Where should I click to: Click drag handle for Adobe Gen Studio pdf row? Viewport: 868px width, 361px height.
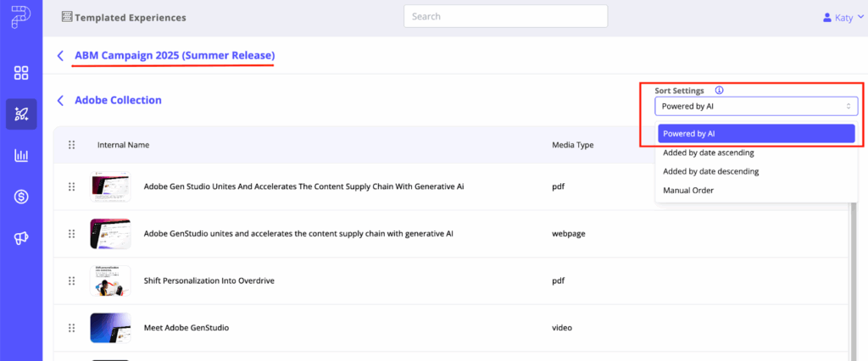[71, 186]
